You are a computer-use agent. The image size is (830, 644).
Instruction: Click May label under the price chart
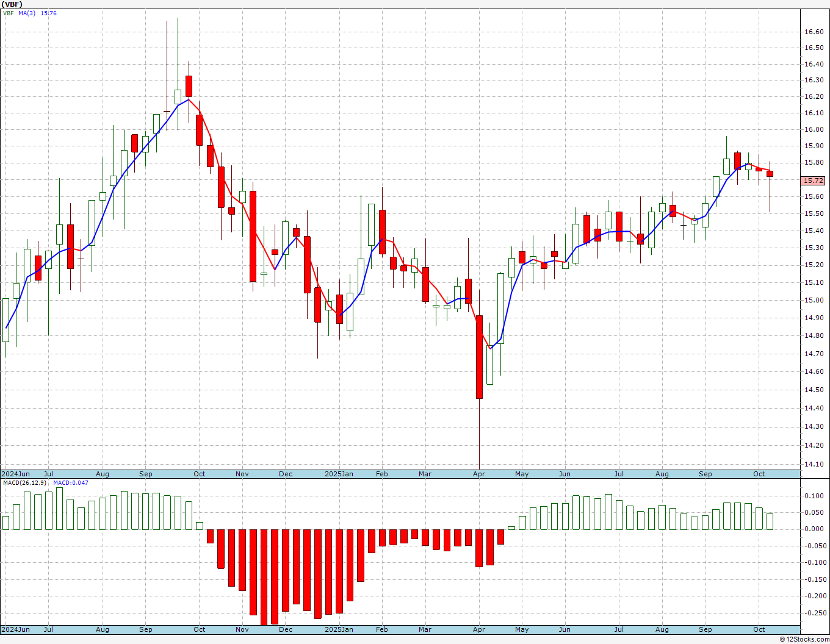[522, 474]
